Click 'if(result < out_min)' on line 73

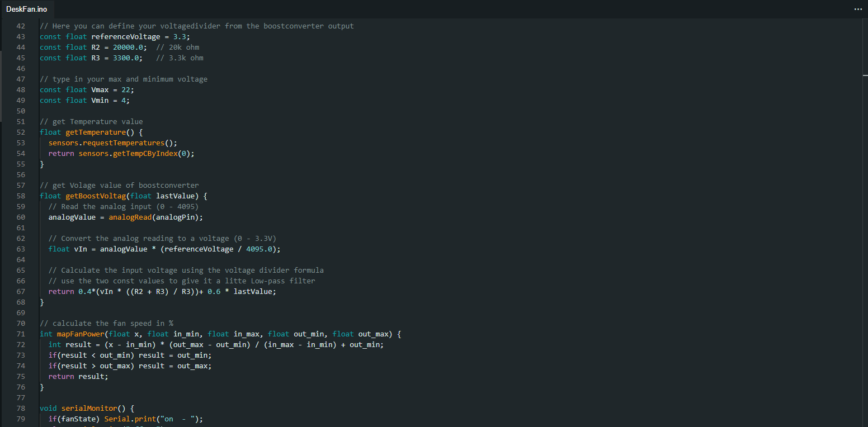pos(91,355)
